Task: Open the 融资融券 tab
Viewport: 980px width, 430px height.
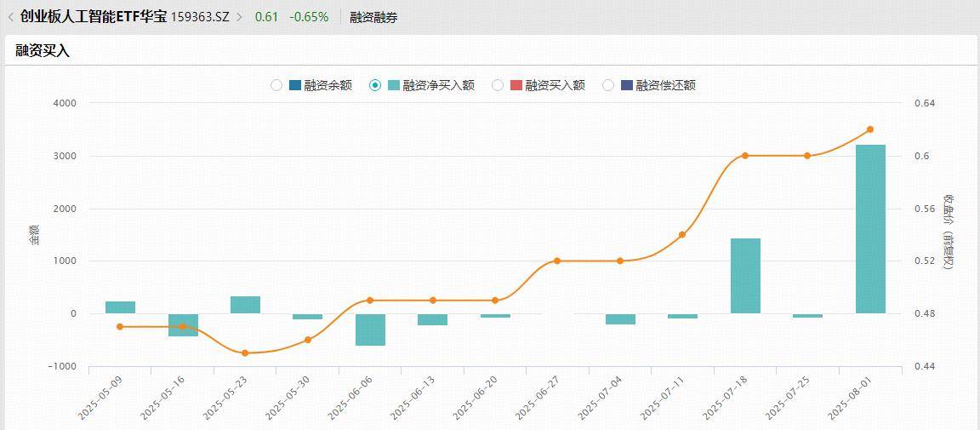Action: click(373, 17)
